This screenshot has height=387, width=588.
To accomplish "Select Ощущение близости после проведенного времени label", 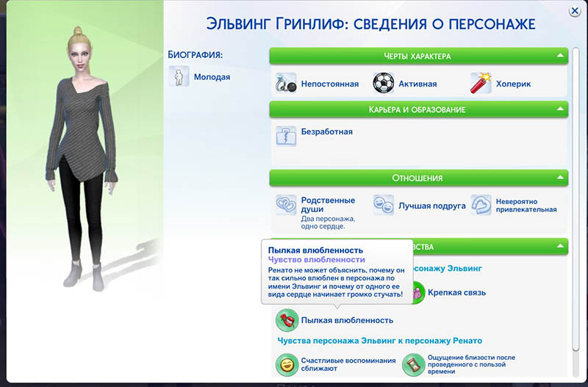I will (x=471, y=364).
